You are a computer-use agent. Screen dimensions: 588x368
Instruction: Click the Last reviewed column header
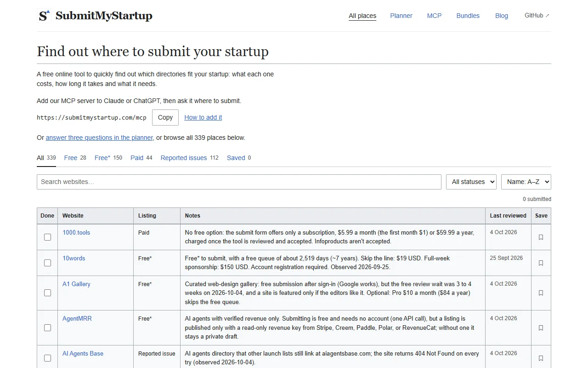pyautogui.click(x=508, y=216)
